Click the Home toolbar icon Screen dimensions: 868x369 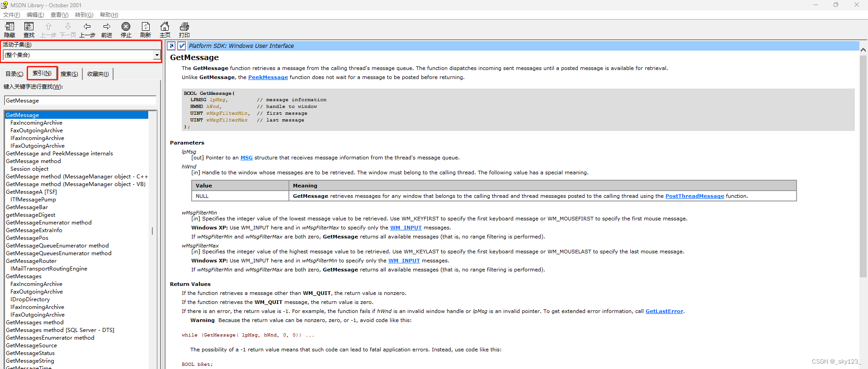165,30
